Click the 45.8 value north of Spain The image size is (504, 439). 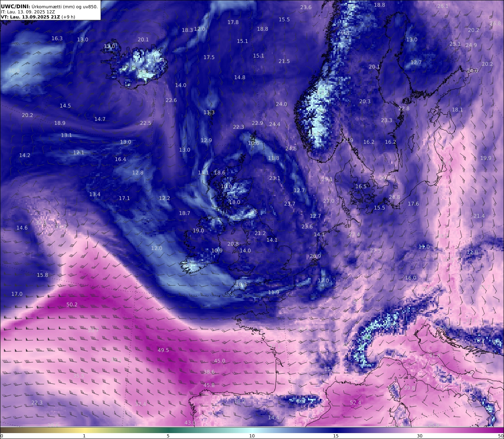coord(209,385)
